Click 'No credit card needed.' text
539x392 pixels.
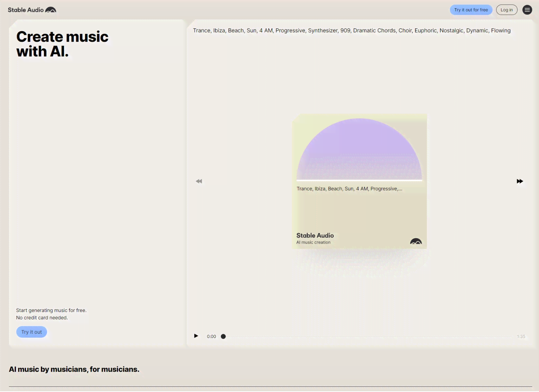point(42,318)
